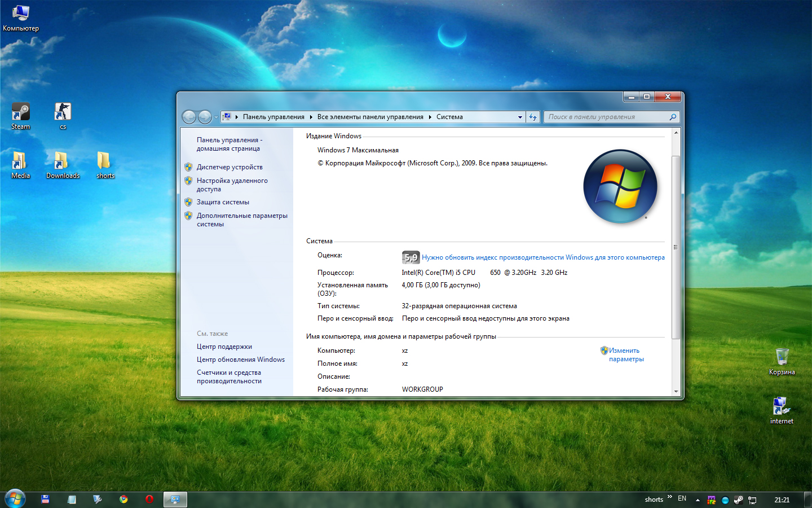The height and width of the screenshot is (508, 812).
Task: Expand the arrow after Панель управления breadcrumb
Action: (311, 117)
